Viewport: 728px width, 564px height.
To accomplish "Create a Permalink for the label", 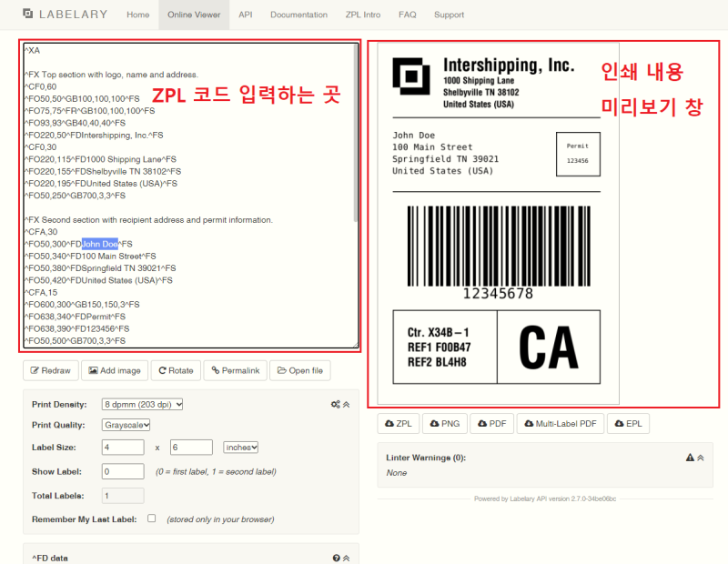I will [236, 370].
